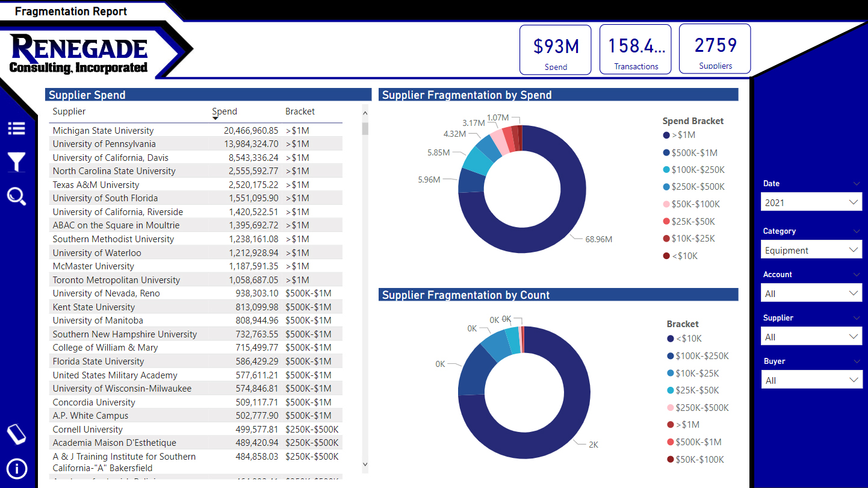Select ABAC on the Square in Moultrie

click(196, 225)
